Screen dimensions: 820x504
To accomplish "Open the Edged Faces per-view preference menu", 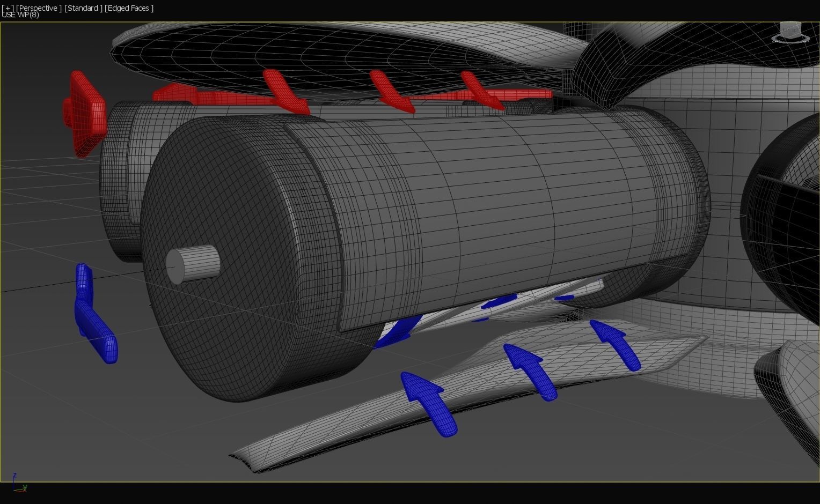I will (x=129, y=8).
